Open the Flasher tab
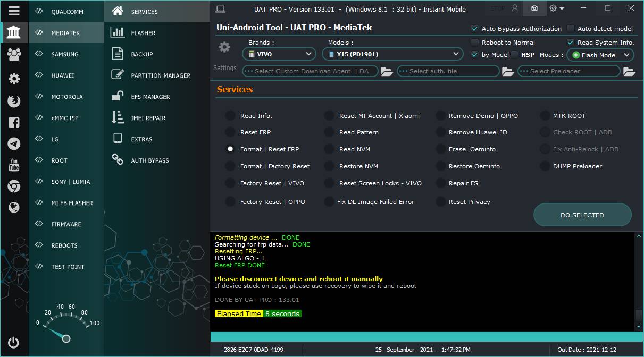 tap(157, 33)
